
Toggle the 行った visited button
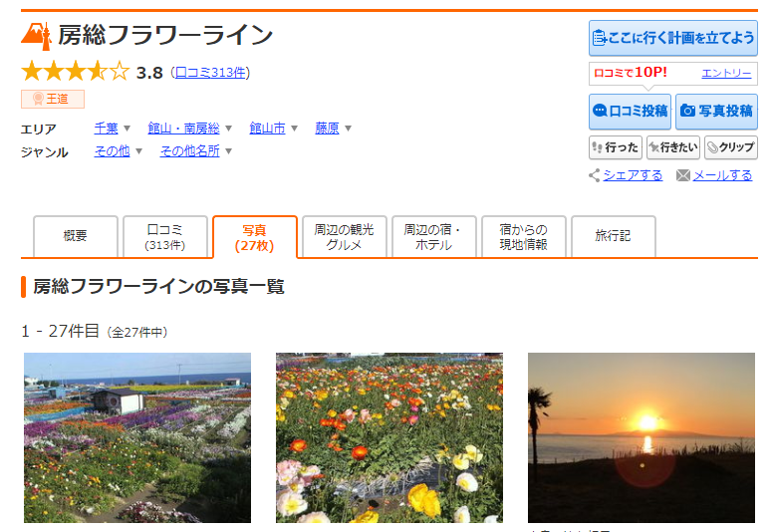coord(616,147)
